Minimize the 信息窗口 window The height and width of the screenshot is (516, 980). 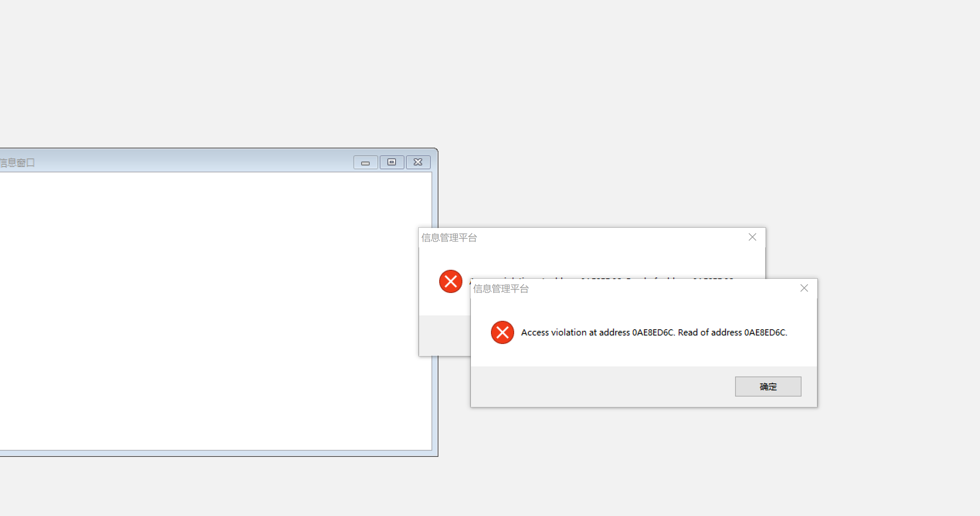365,163
